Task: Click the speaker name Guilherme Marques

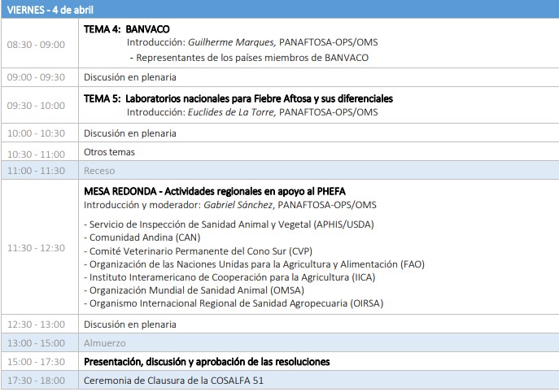Action: point(230,42)
